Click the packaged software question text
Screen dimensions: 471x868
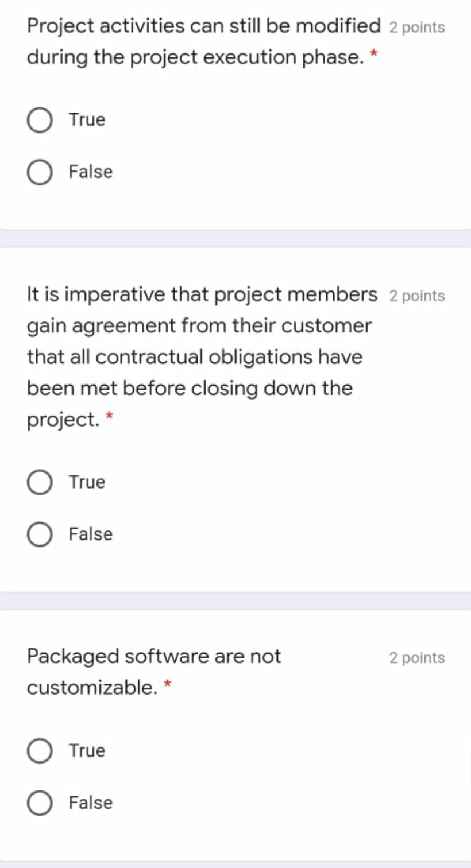[x=154, y=656]
